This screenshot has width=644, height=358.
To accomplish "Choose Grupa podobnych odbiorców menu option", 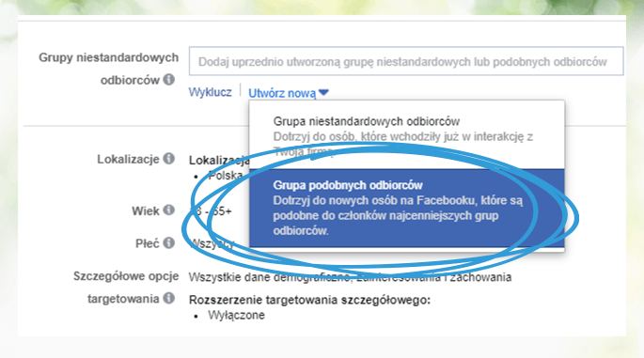I will (x=406, y=208).
